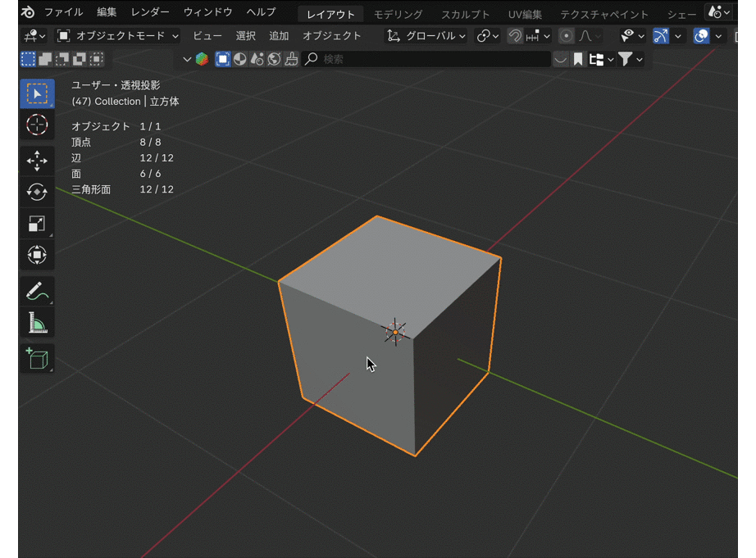The image size is (756, 558).
Task: Switch to Intersect selection mode
Action: [97, 59]
